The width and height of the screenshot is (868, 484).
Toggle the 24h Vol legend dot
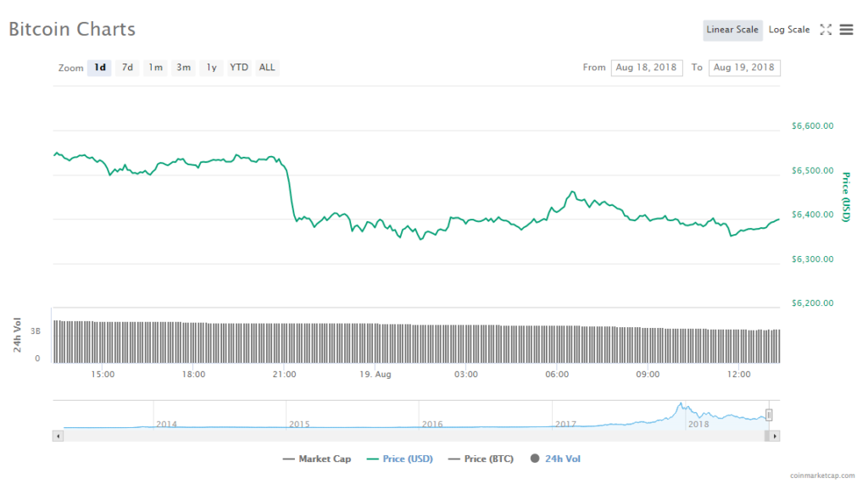coord(535,459)
